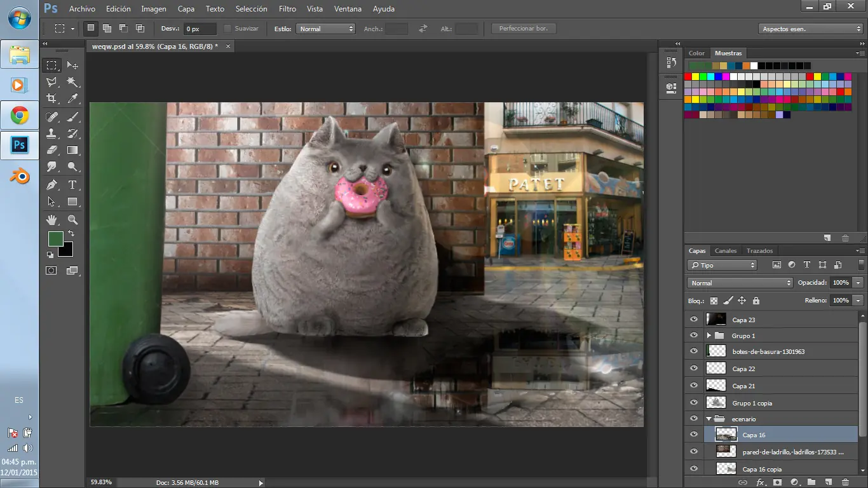Open the Capa menu
The image size is (868, 488).
[x=186, y=9]
